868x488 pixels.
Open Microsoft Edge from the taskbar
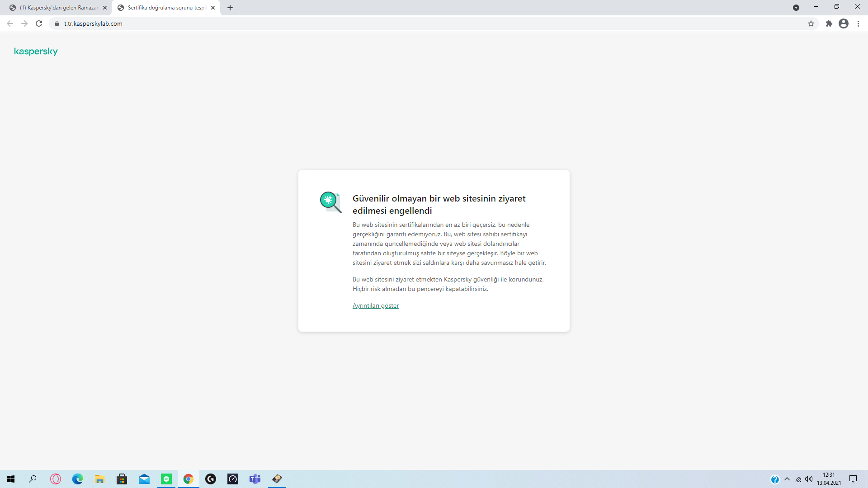pyautogui.click(x=78, y=479)
